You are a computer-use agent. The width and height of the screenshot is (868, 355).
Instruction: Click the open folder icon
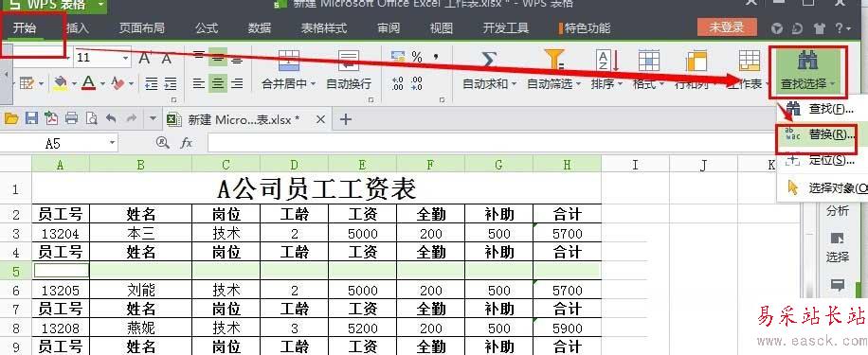(11, 118)
